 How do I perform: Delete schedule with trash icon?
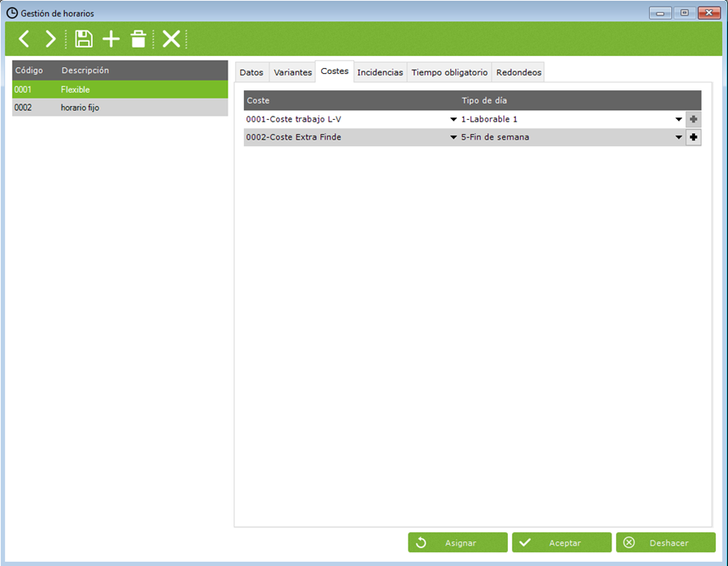tap(138, 39)
